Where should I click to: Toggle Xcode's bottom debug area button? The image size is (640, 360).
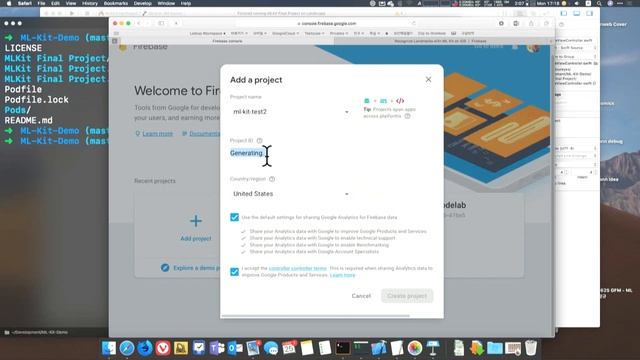click(577, 13)
